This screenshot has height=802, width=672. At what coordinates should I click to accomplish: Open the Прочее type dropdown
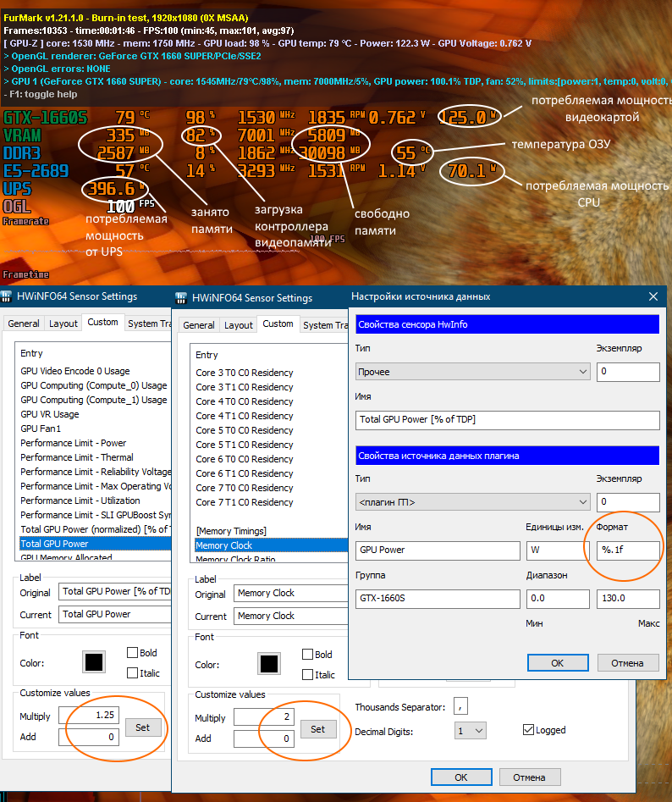tap(473, 372)
